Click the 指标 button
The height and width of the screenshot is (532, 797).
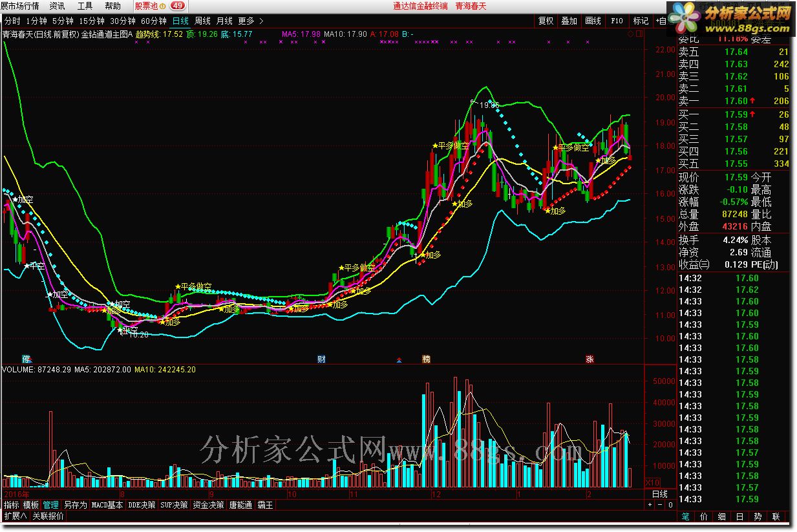12,505
